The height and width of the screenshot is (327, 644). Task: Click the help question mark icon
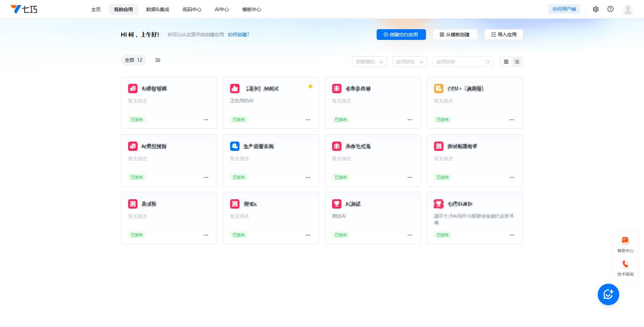point(610,9)
